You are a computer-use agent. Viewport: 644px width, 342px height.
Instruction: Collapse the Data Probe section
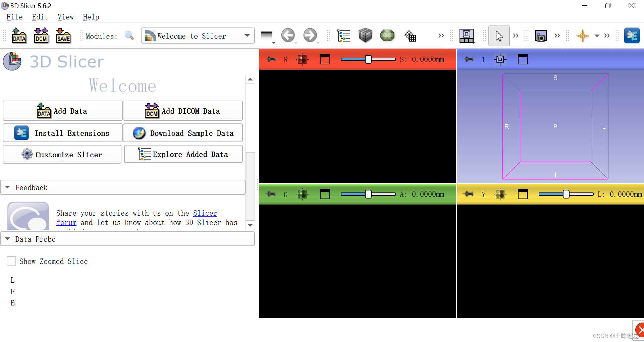tap(127, 239)
